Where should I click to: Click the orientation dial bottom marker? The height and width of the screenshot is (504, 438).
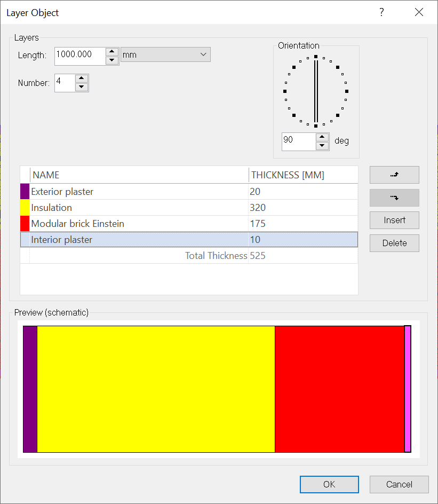click(x=316, y=126)
